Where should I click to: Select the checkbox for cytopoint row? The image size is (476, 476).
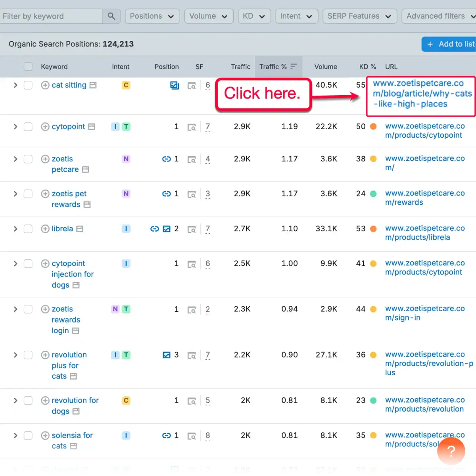pyautogui.click(x=28, y=127)
